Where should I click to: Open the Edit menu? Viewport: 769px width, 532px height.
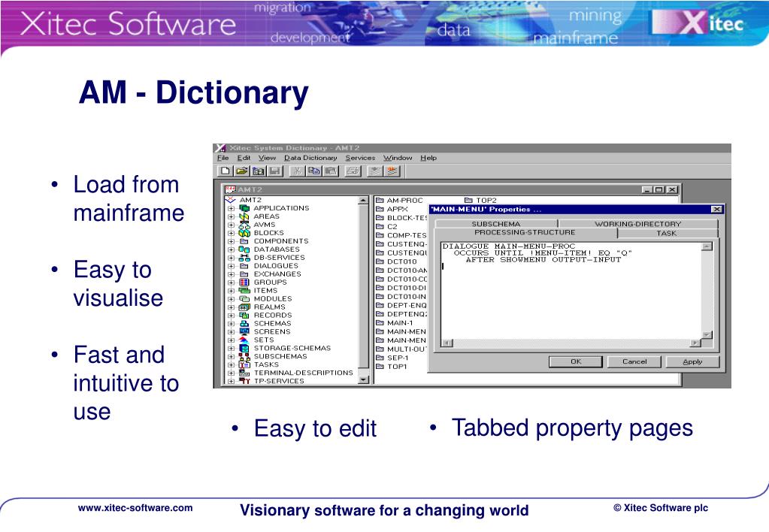[244, 158]
